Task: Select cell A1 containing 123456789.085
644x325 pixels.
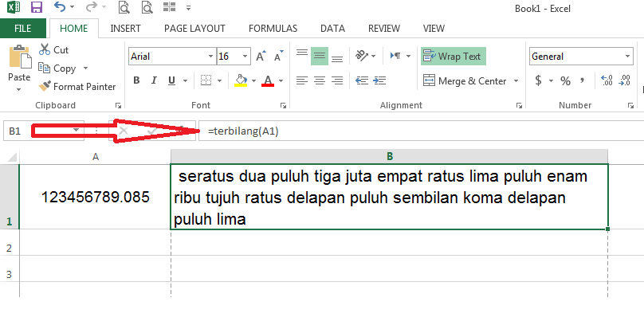Action: (x=95, y=197)
